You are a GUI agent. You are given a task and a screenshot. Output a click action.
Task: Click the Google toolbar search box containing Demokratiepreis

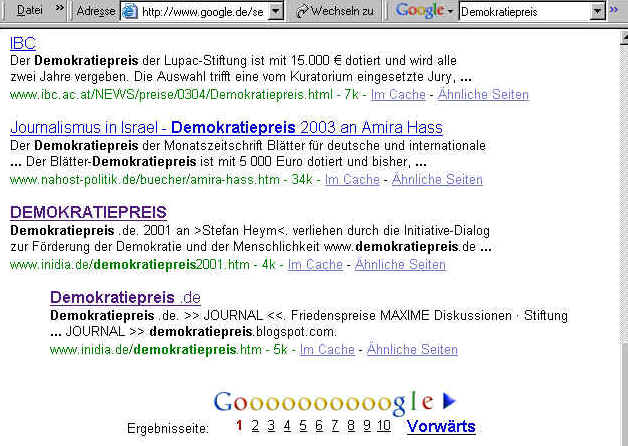[x=525, y=12]
